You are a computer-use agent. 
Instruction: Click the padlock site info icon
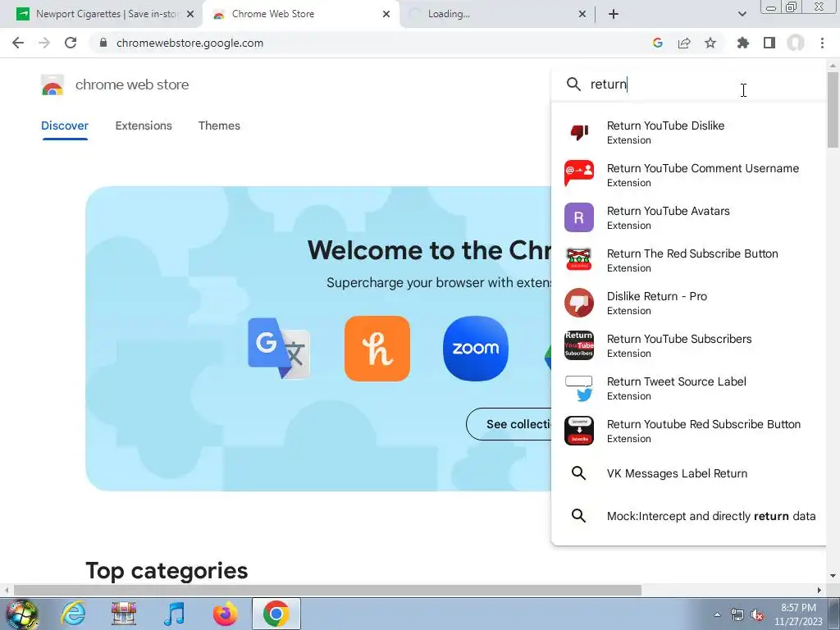(x=103, y=43)
